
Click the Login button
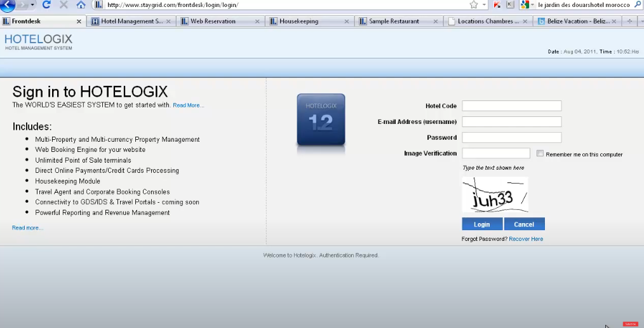[482, 224]
